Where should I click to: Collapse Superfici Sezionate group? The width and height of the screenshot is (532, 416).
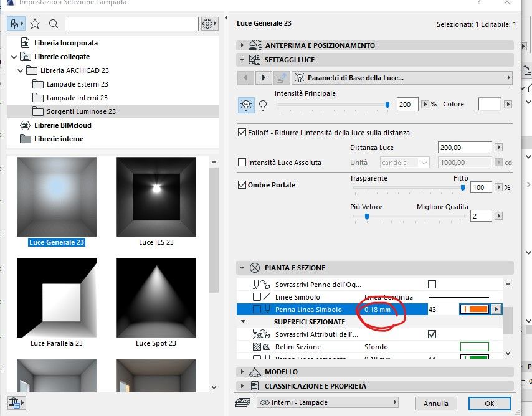(244, 321)
